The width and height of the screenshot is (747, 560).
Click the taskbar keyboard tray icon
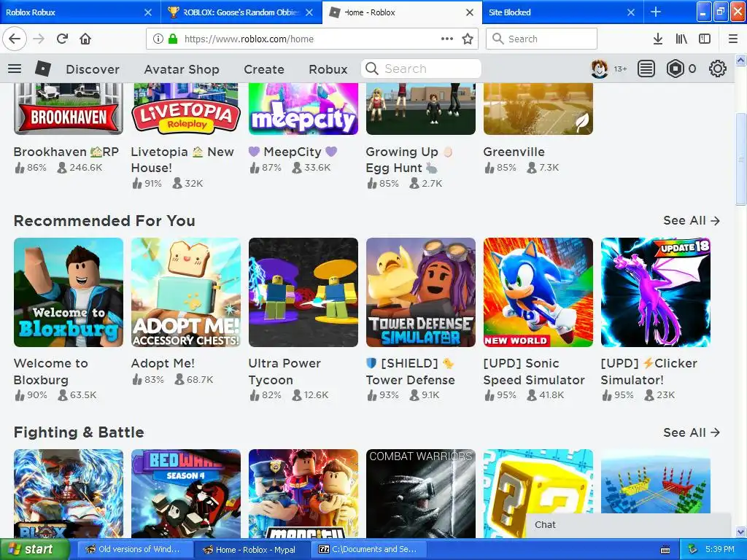coord(665,550)
